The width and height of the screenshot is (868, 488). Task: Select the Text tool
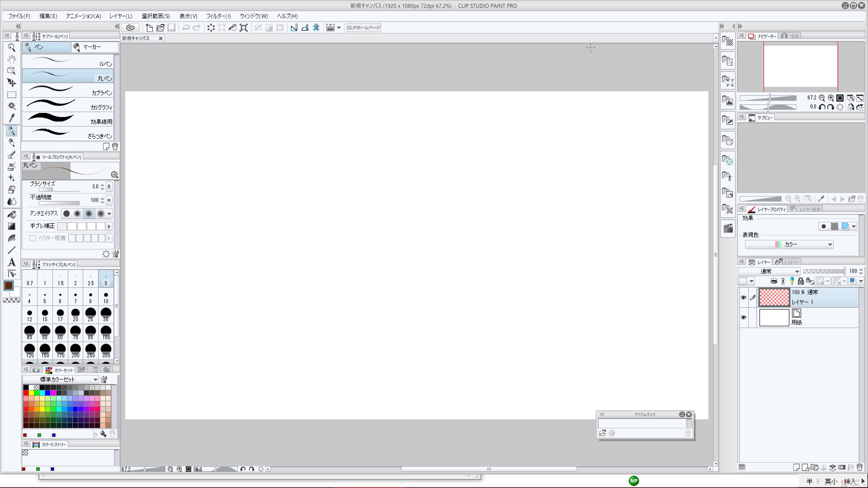tap(12, 262)
